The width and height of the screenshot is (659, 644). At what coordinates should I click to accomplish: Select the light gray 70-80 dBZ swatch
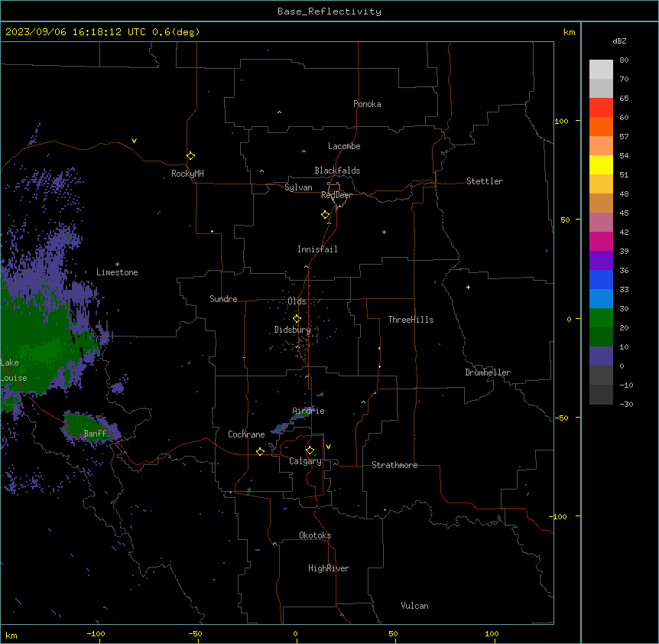tap(601, 70)
